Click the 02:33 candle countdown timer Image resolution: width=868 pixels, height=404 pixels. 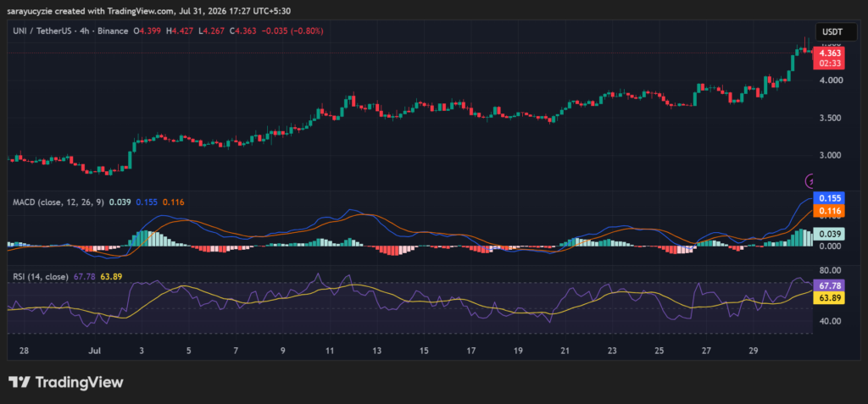coord(829,64)
